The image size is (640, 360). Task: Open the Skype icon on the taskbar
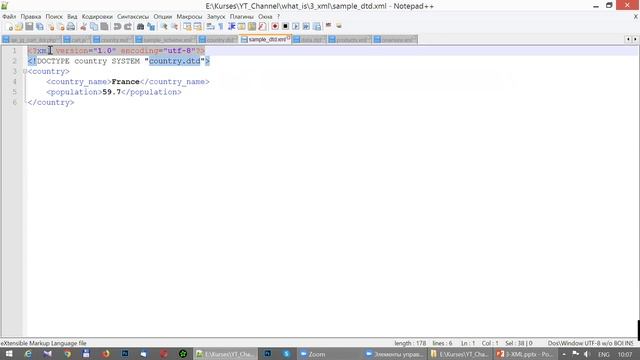click(287, 354)
